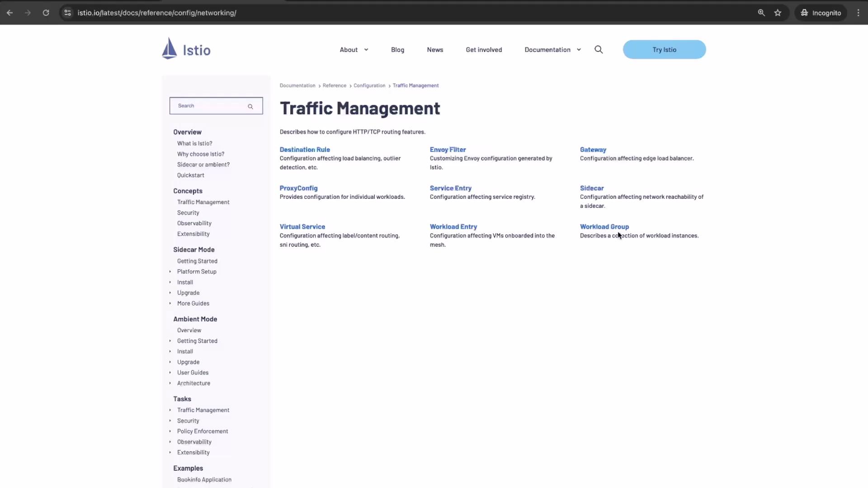
Task: Open Concepts Observability in sidebar
Action: (194, 223)
